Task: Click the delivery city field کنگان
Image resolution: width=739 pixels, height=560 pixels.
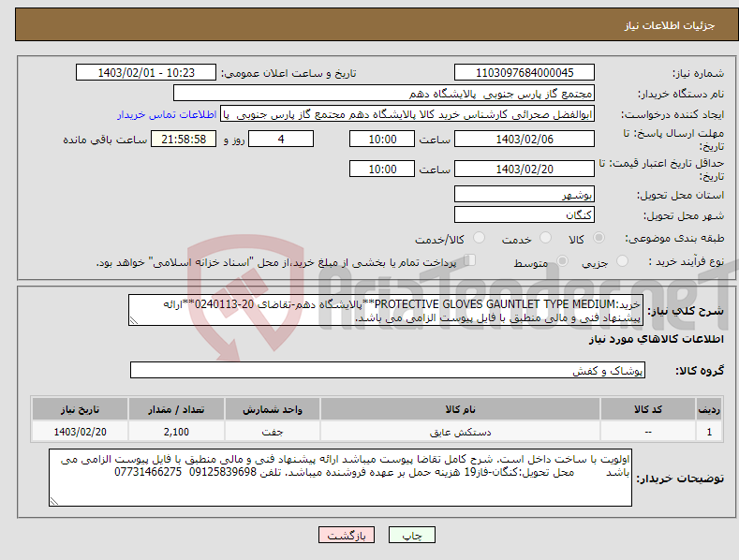Action: pyautogui.click(x=525, y=214)
